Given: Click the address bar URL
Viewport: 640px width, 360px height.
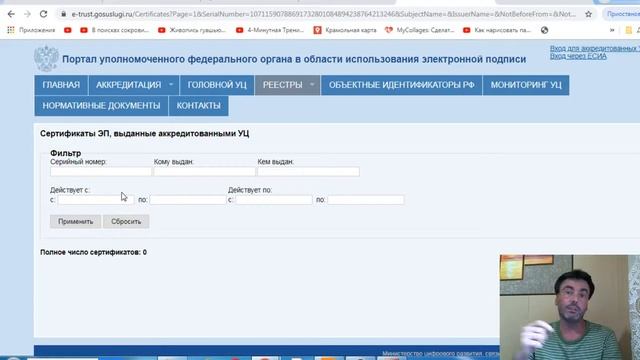Looking at the screenshot, I should coord(324,14).
